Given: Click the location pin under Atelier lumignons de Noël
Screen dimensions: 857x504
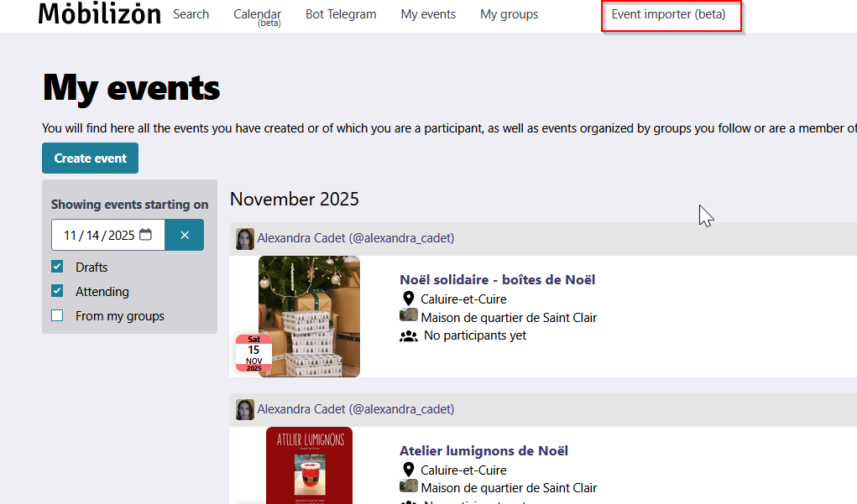Looking at the screenshot, I should [409, 470].
